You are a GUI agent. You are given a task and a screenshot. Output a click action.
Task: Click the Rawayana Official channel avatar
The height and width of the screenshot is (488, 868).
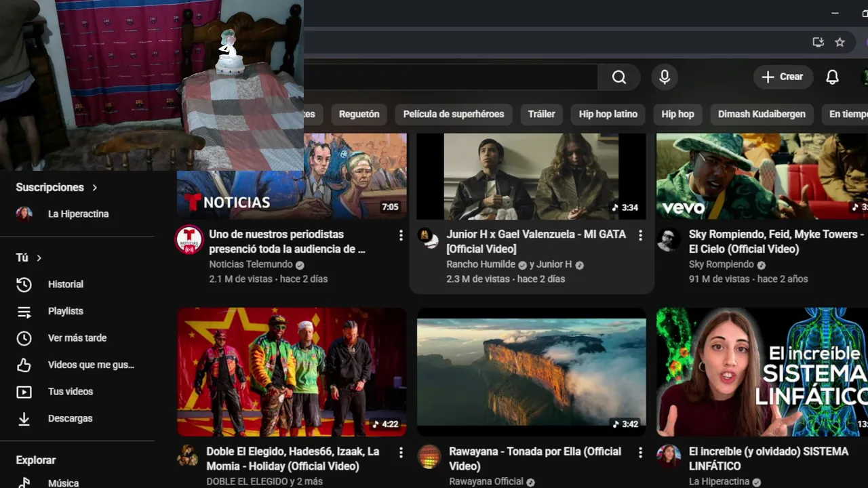429,456
